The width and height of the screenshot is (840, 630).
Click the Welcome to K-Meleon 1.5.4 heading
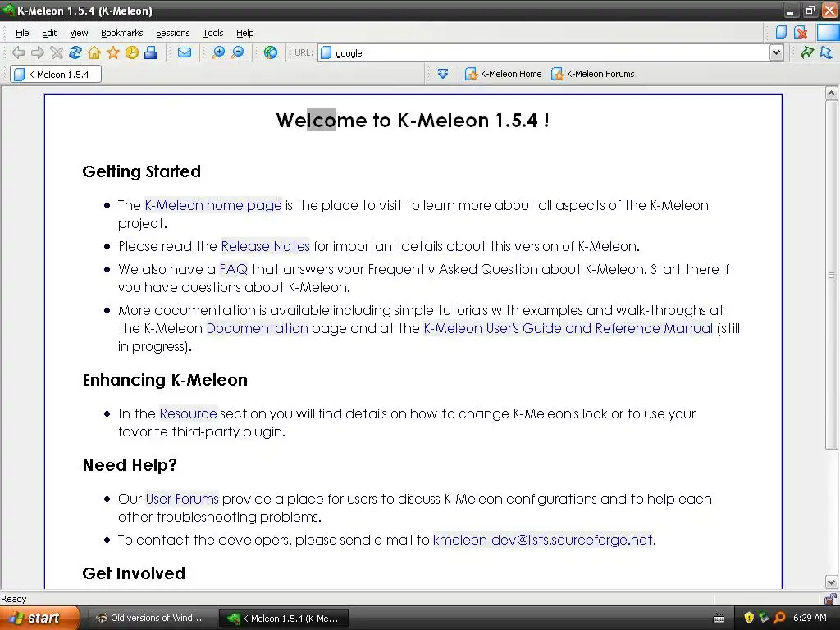coord(413,120)
